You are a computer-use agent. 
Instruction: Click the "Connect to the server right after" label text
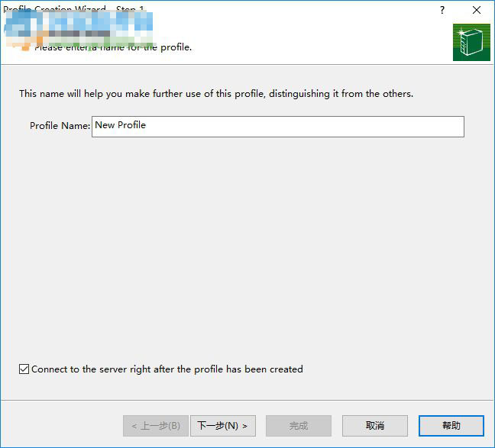[167, 369]
